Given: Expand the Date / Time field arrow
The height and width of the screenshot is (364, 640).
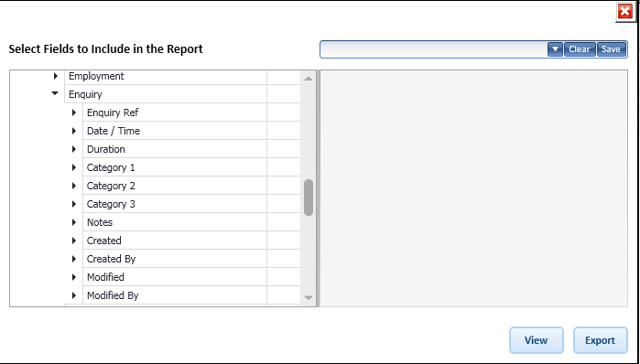Looking at the screenshot, I should coord(74,131).
